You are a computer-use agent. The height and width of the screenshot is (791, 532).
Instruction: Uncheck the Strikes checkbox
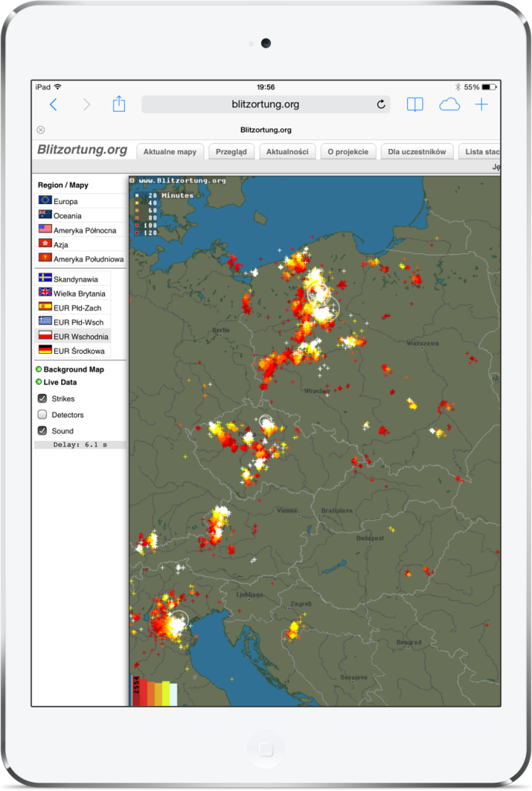pos(42,399)
